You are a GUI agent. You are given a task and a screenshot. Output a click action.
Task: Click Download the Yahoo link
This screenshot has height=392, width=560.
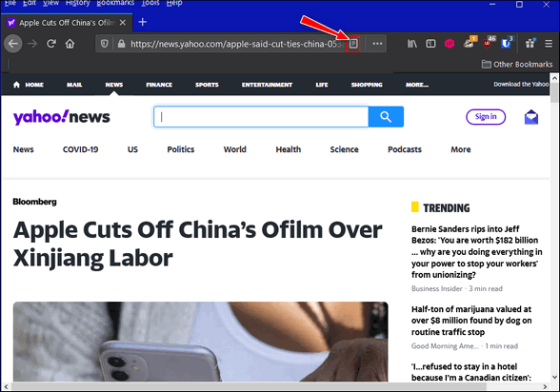(521, 84)
